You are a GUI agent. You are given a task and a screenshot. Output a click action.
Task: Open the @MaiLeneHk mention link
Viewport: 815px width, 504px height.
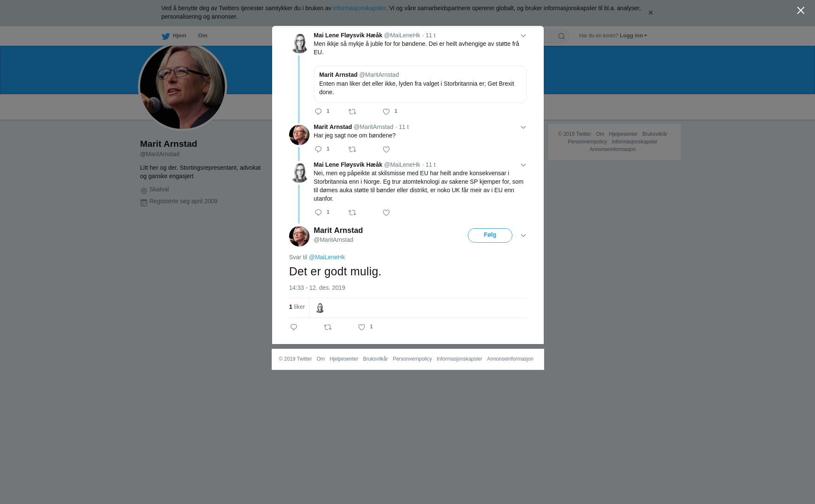tap(327, 257)
